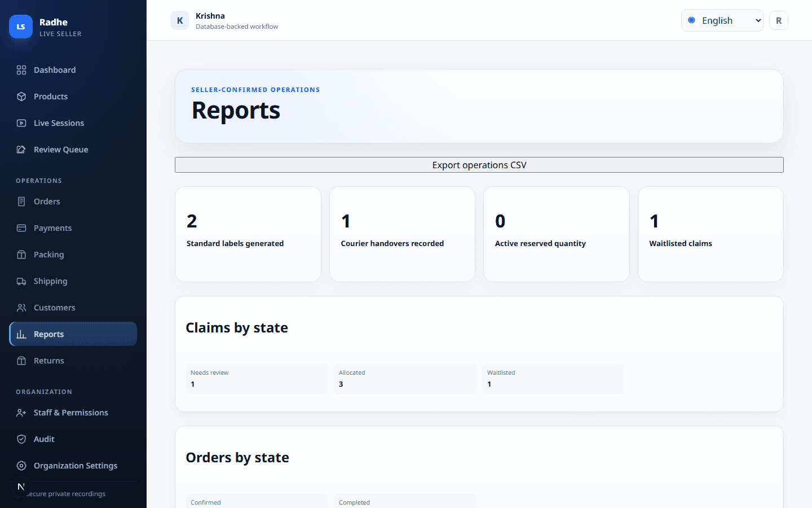
Task: Click the Confirmed orders label
Action: pyautogui.click(x=206, y=502)
